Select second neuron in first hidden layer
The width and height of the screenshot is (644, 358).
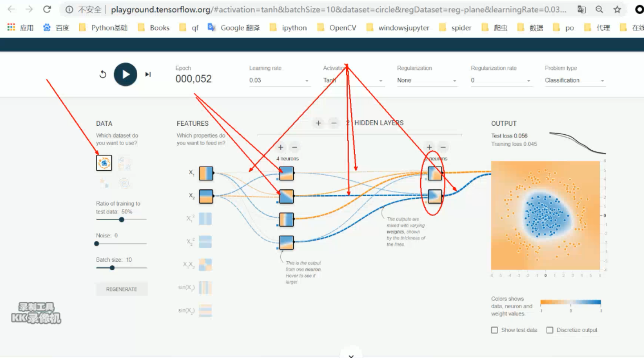click(287, 197)
